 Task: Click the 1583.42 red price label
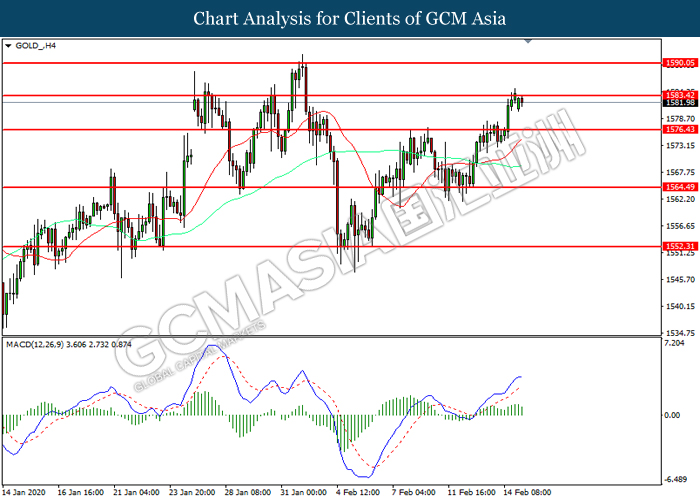tap(680, 95)
